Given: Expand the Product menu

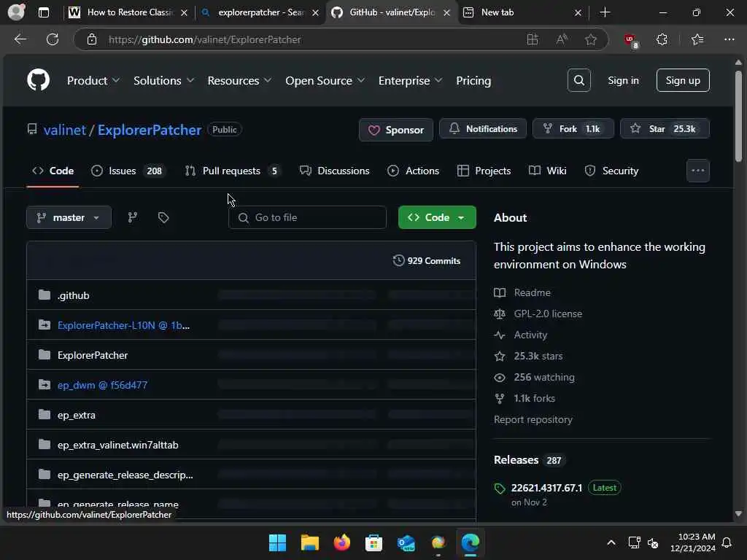Looking at the screenshot, I should click(93, 80).
